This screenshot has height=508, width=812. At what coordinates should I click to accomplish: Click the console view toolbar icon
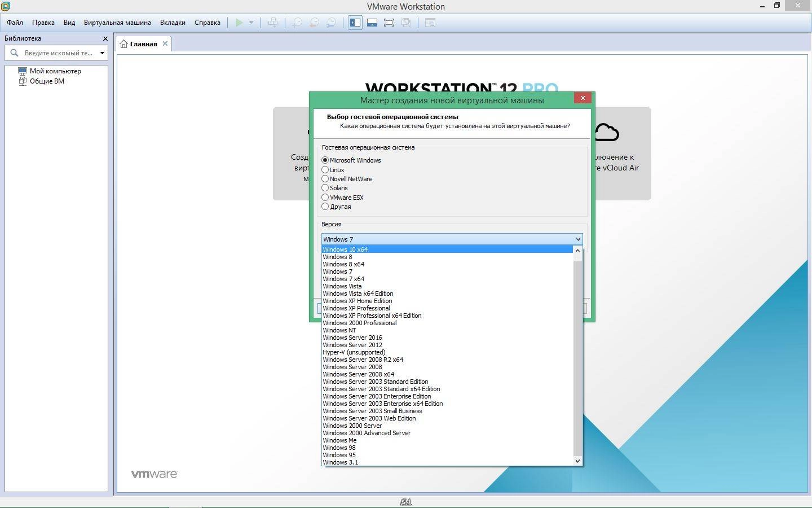(x=430, y=23)
